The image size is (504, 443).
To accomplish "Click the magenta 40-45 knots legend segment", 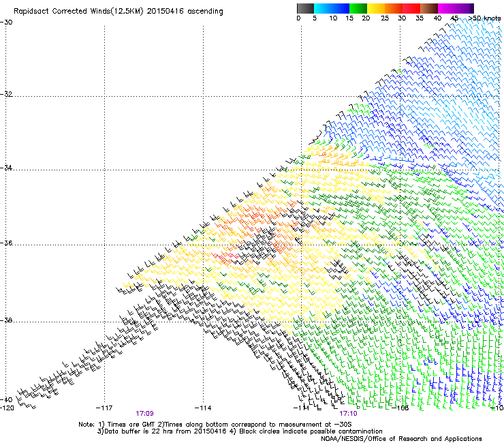I will pos(447,8).
